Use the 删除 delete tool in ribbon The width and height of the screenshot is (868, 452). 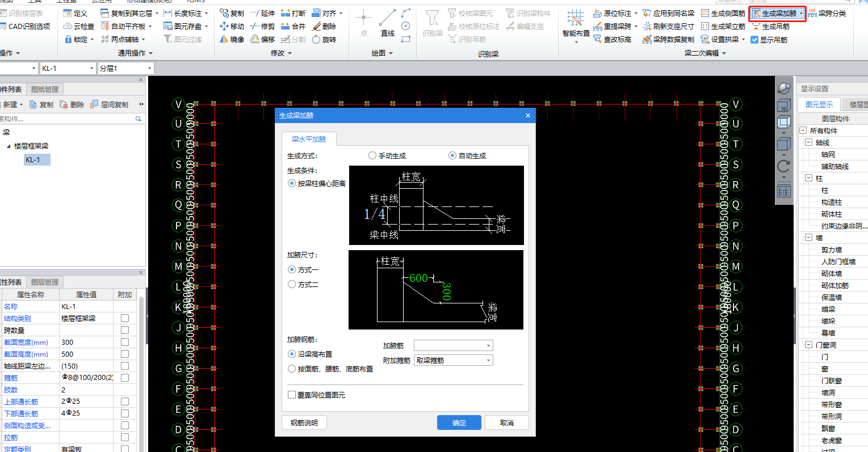(324, 26)
